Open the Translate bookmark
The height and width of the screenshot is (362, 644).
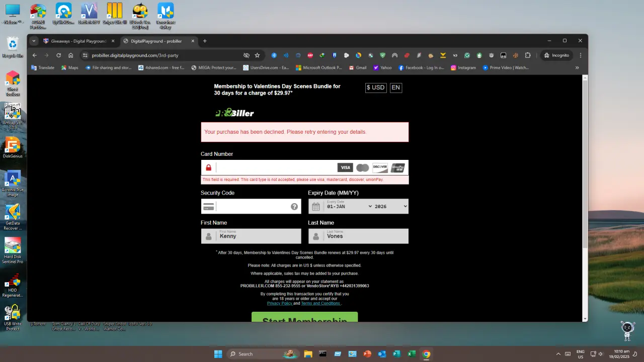click(43, 67)
